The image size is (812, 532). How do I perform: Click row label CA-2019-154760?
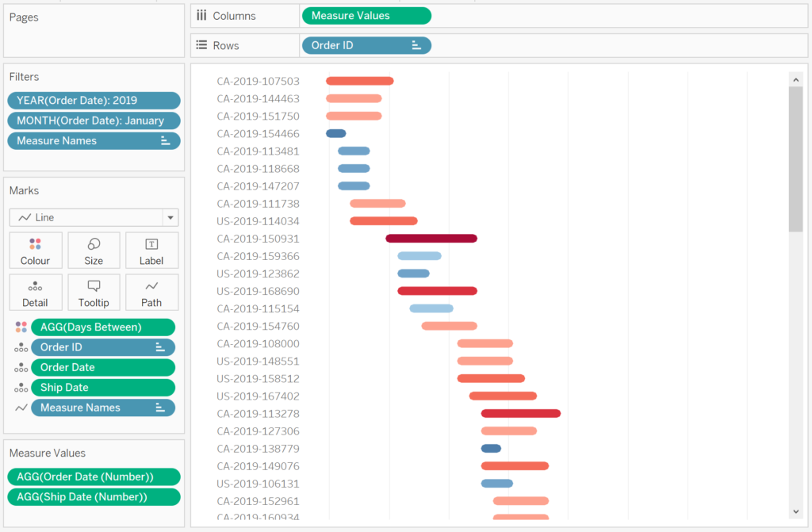(x=258, y=327)
